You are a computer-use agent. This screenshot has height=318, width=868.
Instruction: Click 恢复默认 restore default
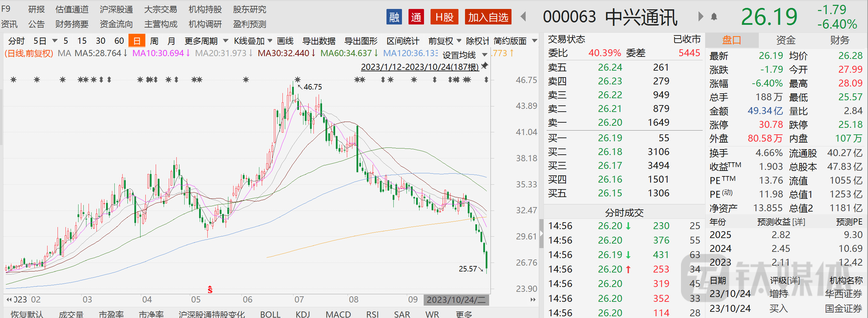point(27,314)
